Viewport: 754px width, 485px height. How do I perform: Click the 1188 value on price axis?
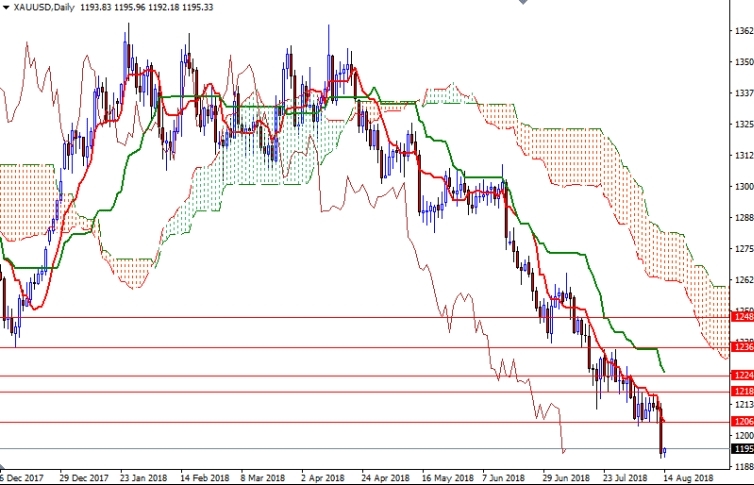click(744, 467)
